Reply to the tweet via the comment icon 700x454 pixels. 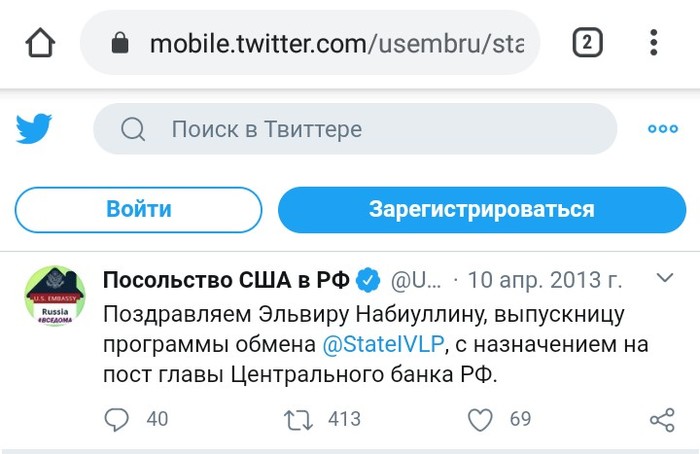point(117,419)
